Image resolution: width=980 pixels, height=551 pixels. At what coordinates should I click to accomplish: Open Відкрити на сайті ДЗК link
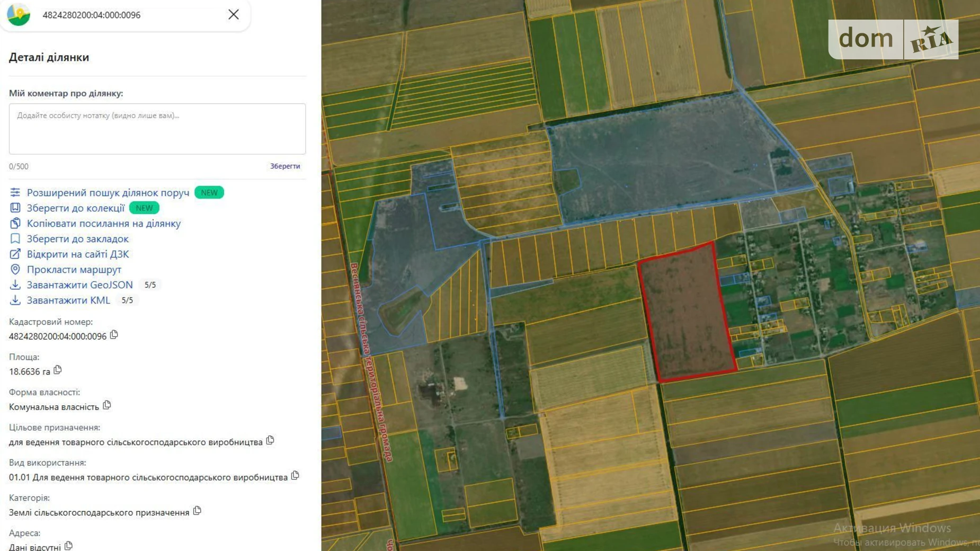[x=78, y=254]
